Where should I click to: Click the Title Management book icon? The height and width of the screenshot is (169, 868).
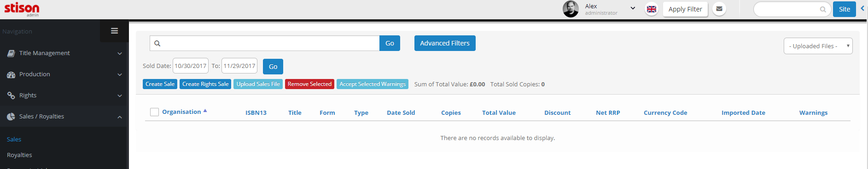pyautogui.click(x=11, y=53)
